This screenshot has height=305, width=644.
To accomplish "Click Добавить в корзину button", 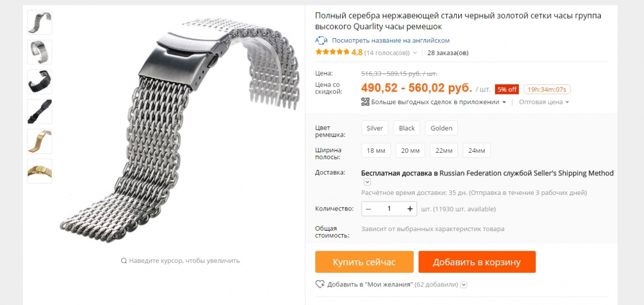I will (x=477, y=262).
